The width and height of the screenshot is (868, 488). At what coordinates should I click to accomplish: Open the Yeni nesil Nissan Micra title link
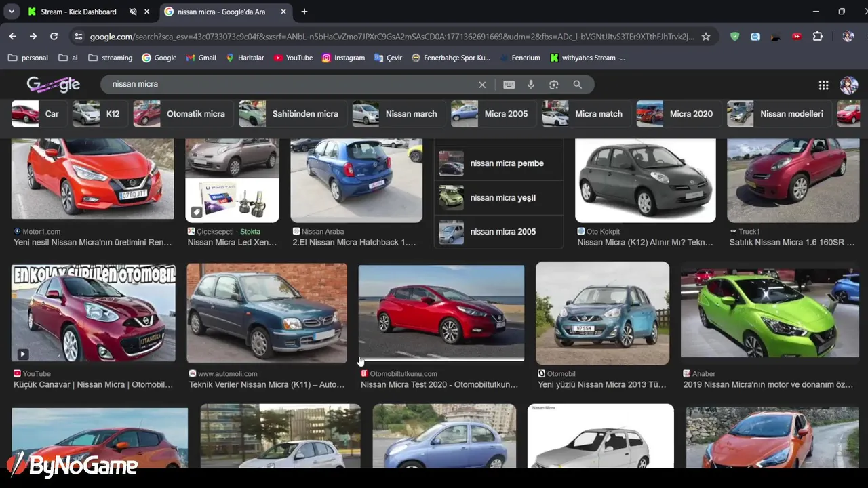tap(93, 243)
